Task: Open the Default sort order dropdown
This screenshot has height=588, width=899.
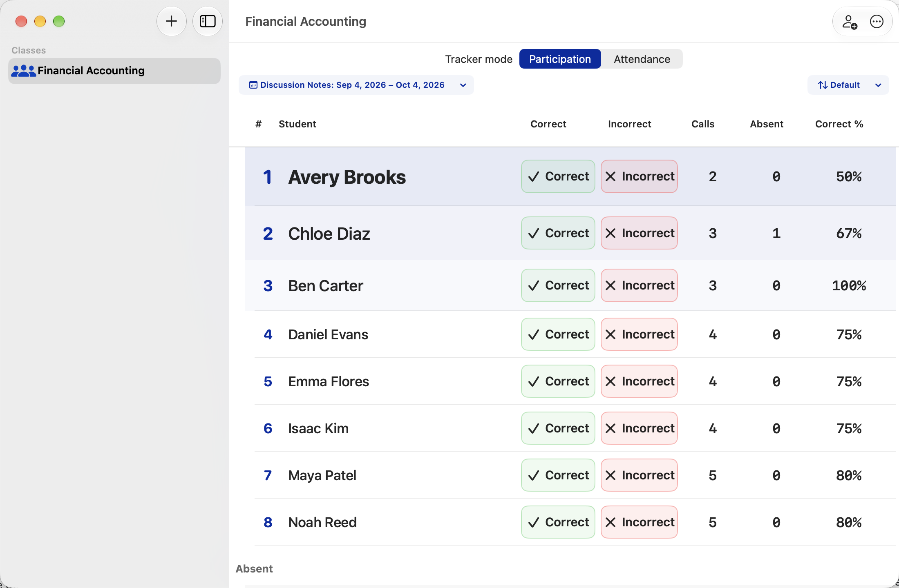Action: click(848, 85)
